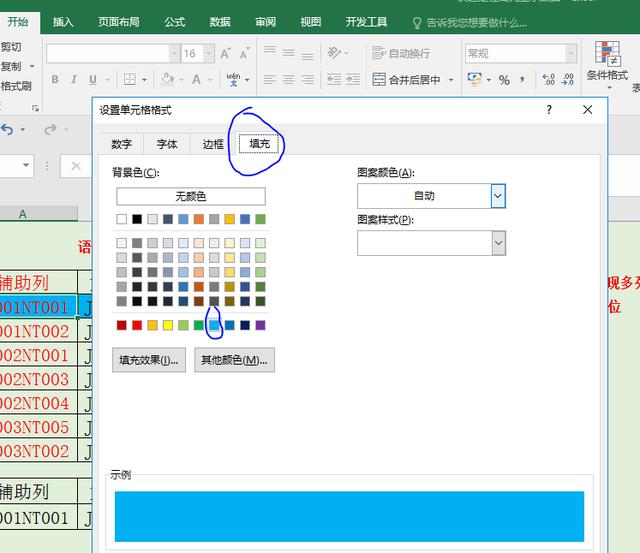Viewport: 640px width, 553px height.
Task: Increase decimal places icon
Action: tap(549, 79)
